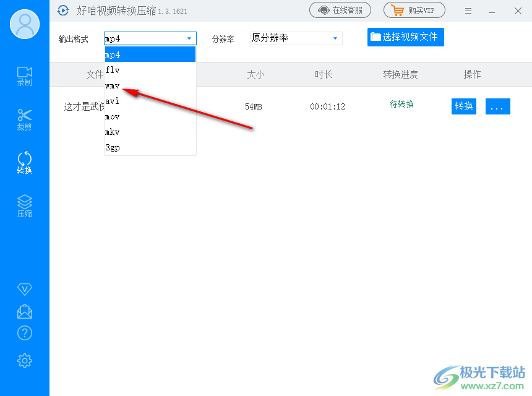
Task: Click the user avatar profile icon
Action: coord(25,24)
